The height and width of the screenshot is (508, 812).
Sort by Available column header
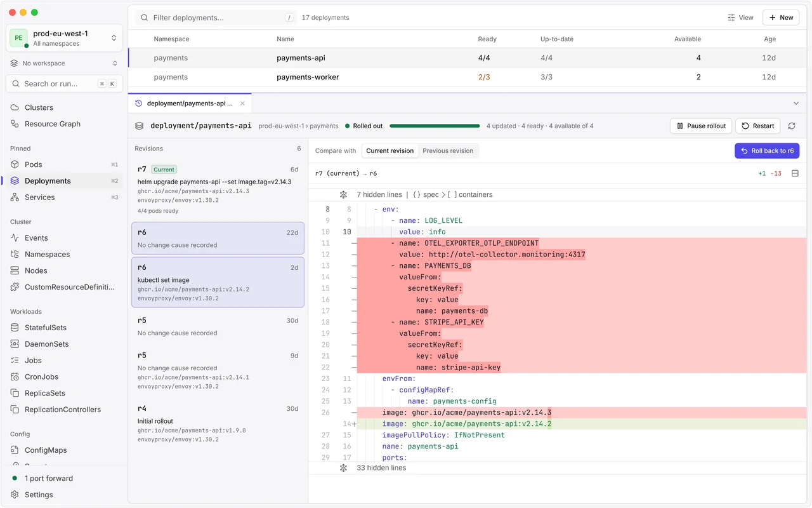click(688, 39)
